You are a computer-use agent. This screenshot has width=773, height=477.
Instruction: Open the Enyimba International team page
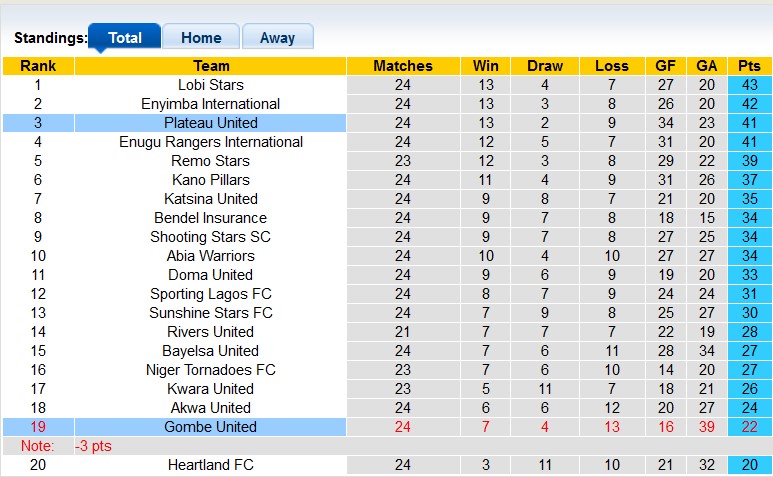(x=210, y=104)
